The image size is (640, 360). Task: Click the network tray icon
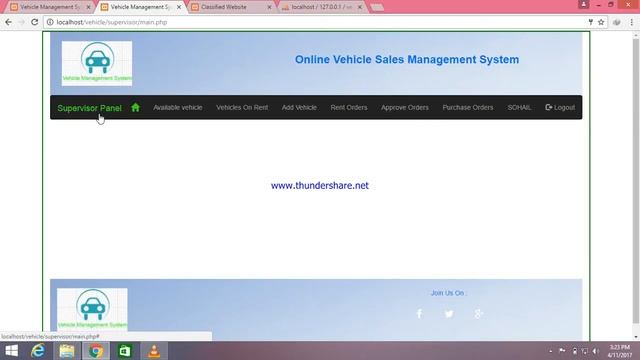pyautogui.click(x=585, y=351)
